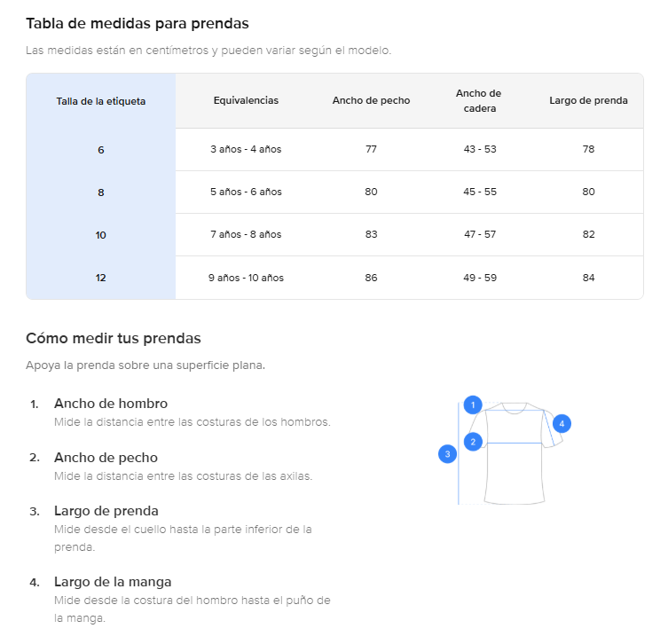Click the blue marker number 3 beside shirt
The image size is (668, 644).
(x=447, y=453)
